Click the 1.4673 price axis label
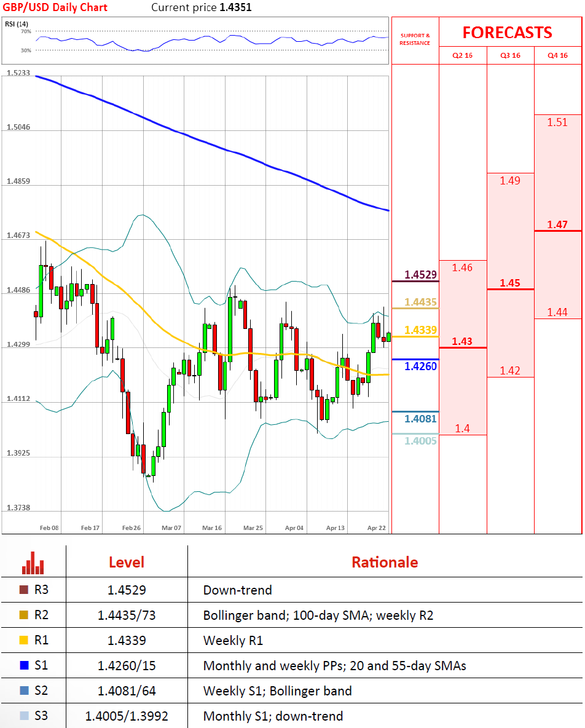 (18, 235)
